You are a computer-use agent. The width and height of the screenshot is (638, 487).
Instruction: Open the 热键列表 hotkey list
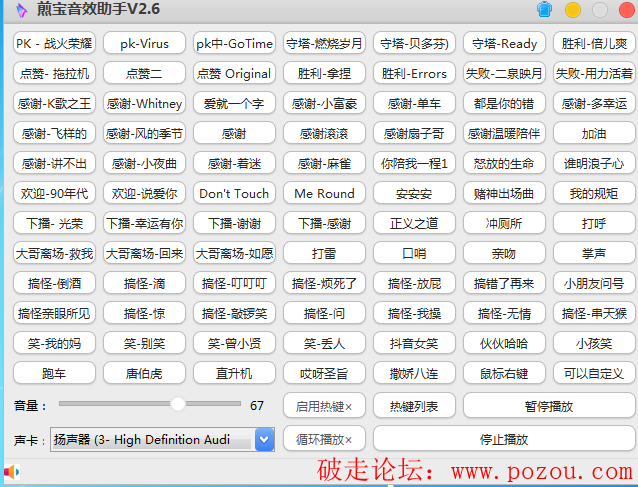tap(414, 406)
